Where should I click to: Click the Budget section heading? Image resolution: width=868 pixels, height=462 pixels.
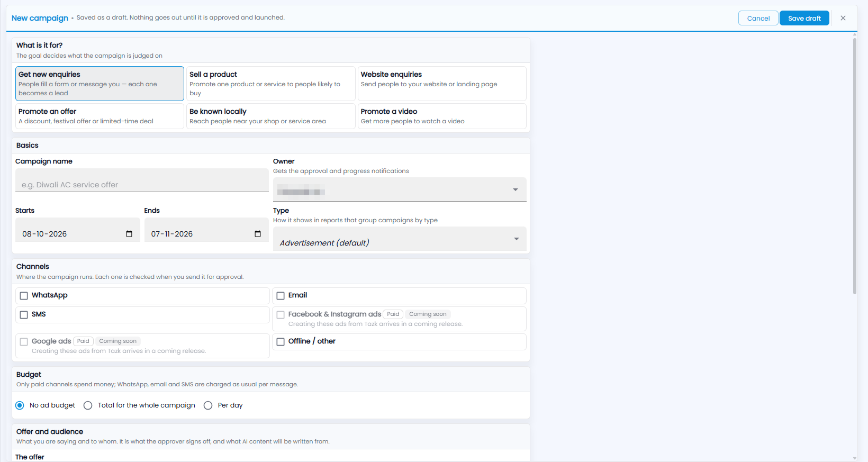29,375
